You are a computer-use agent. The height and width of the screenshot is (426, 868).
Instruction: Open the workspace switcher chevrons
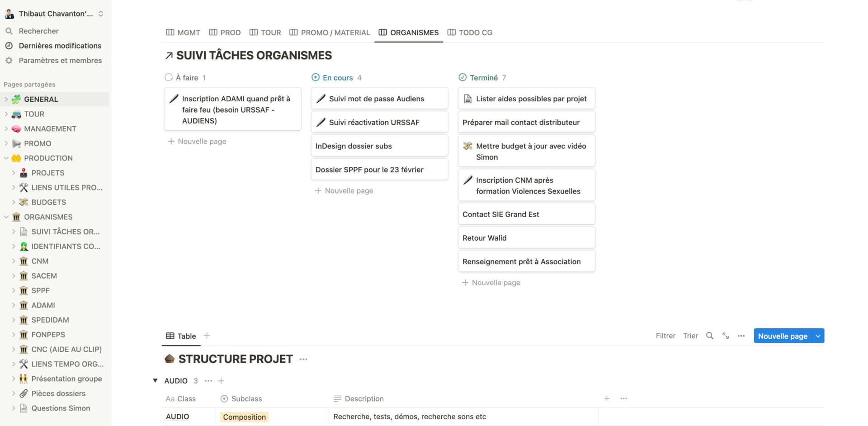(x=101, y=14)
